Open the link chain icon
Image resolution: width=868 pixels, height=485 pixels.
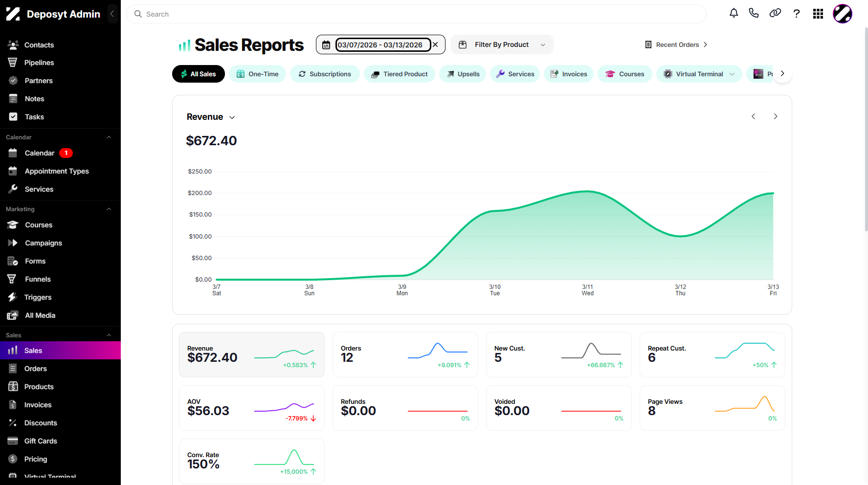click(775, 13)
